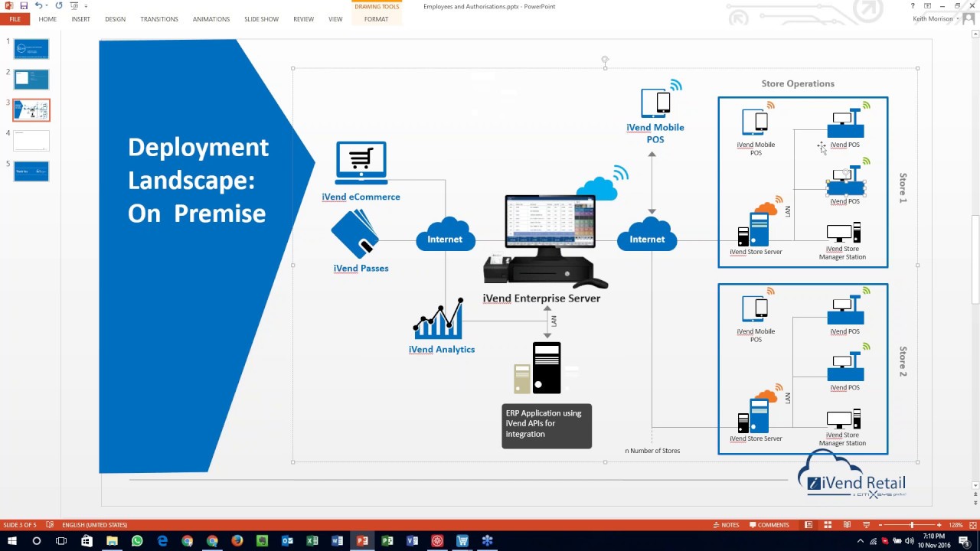Open the Windows Start menu
The image size is (980, 551).
[11, 541]
